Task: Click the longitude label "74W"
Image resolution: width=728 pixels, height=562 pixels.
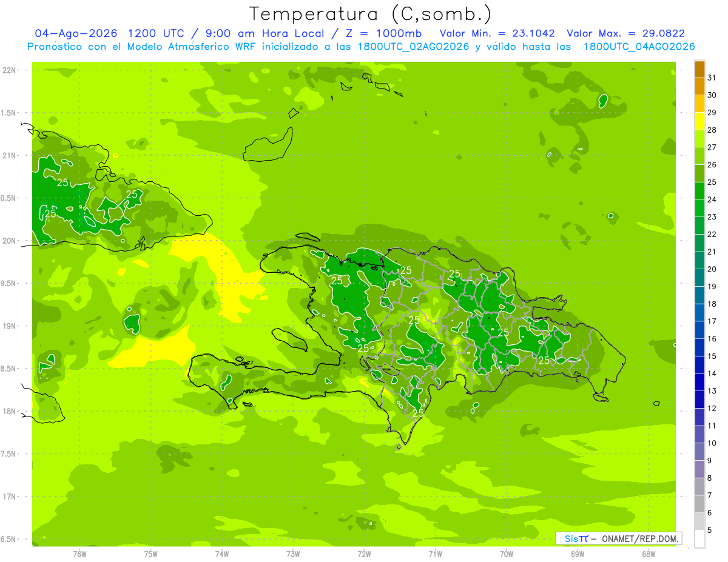Action: [221, 554]
